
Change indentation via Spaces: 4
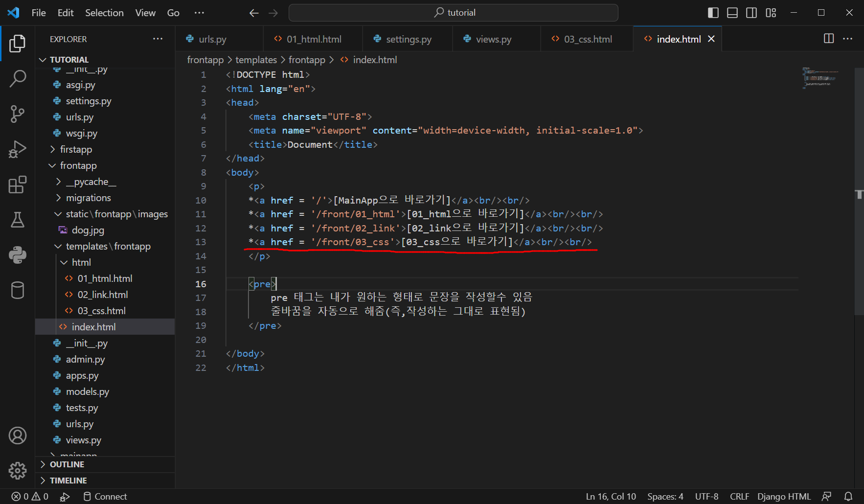665,496
